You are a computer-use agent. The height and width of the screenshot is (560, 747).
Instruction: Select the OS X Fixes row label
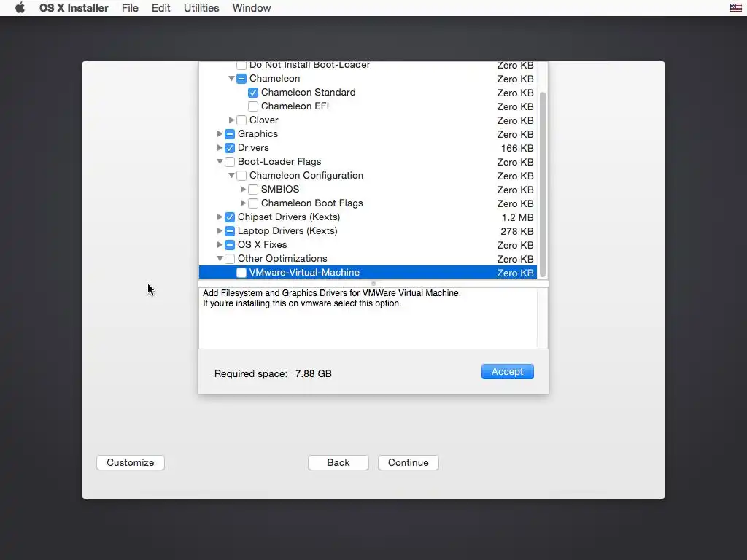[x=263, y=245]
